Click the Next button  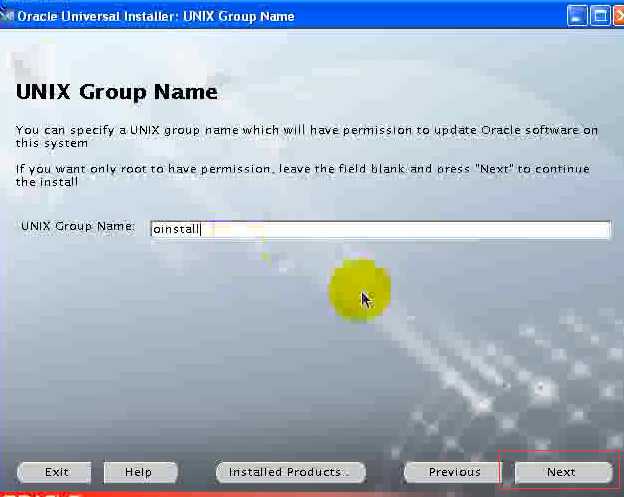point(563,472)
